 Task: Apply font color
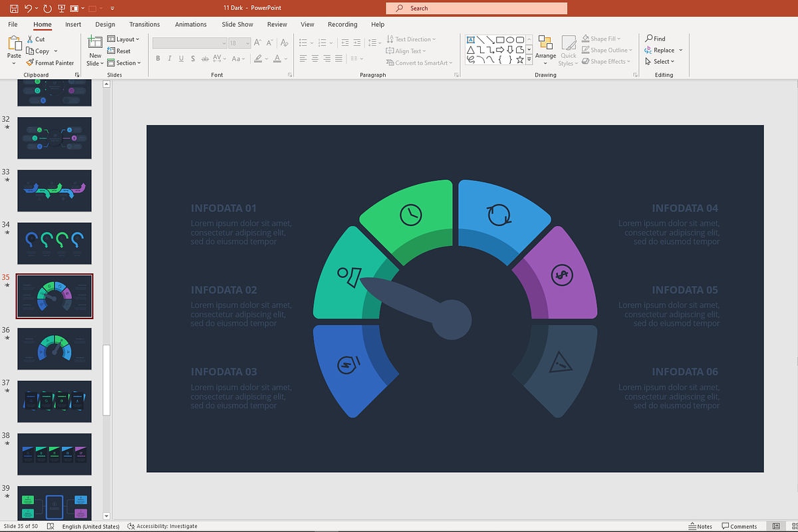pos(278,59)
